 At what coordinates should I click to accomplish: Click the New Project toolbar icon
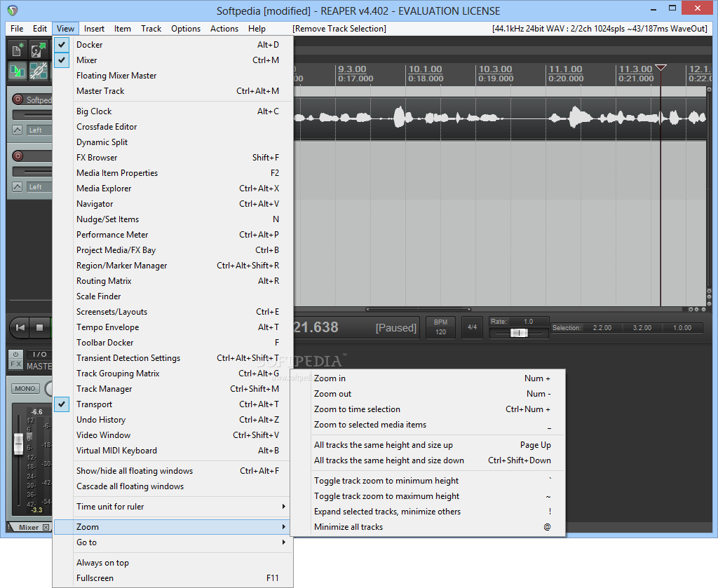click(18, 50)
